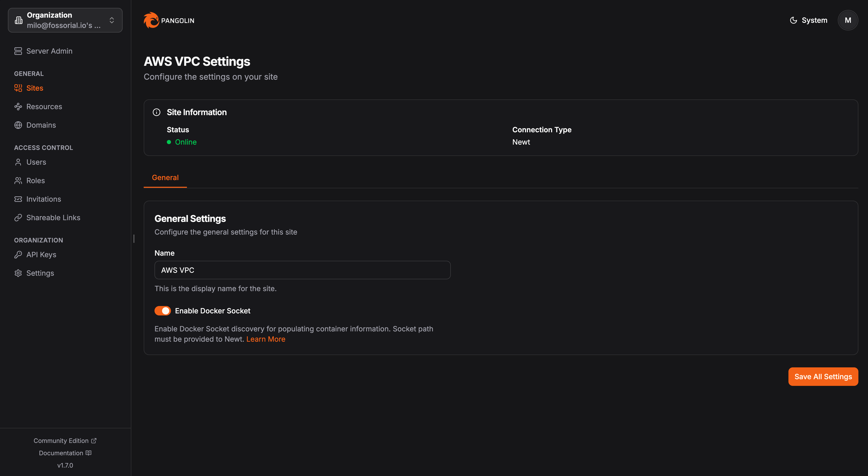Go to the Roles page

pos(35,181)
